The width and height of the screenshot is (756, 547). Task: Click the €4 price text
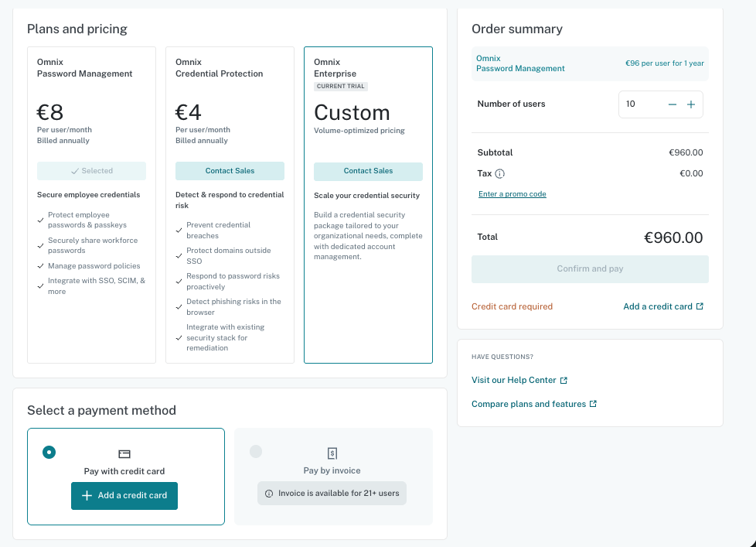(189, 113)
